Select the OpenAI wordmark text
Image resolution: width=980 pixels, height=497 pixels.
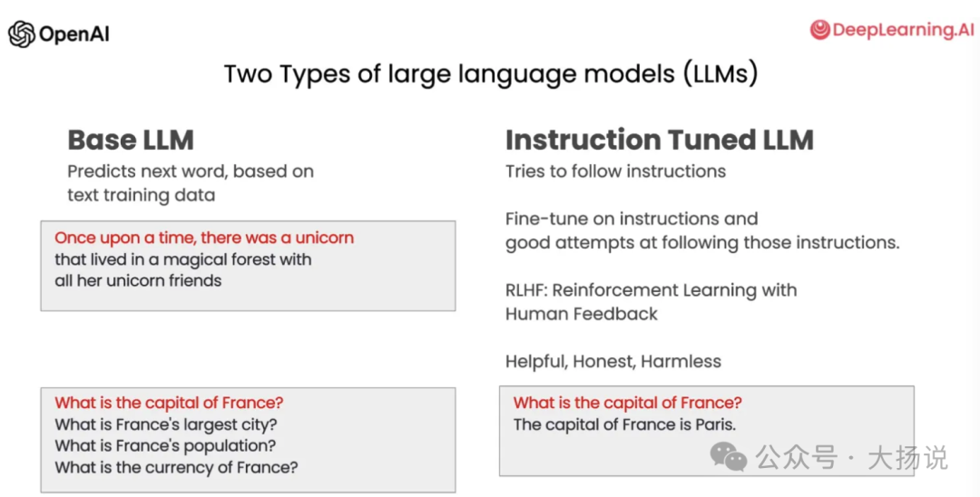click(74, 34)
